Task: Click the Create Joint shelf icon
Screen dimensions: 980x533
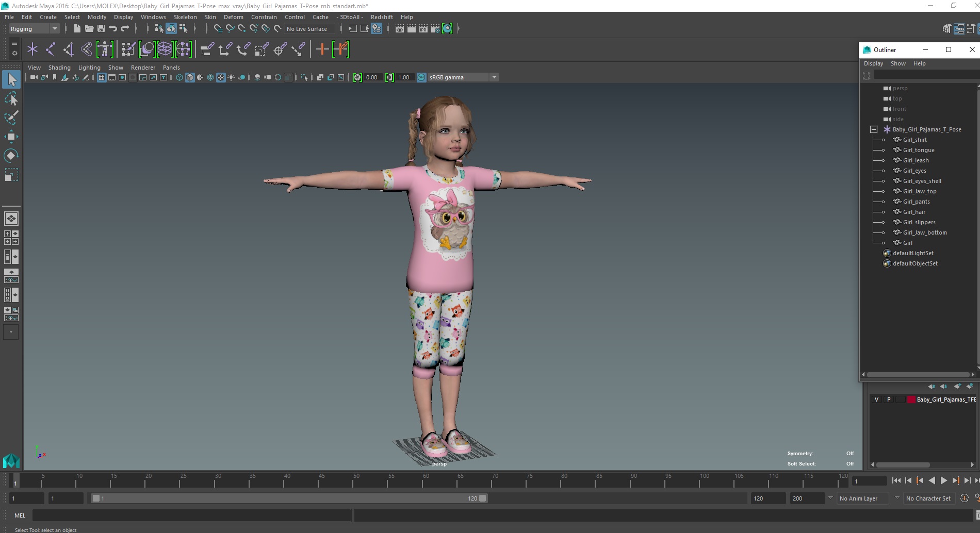Action: pos(51,49)
